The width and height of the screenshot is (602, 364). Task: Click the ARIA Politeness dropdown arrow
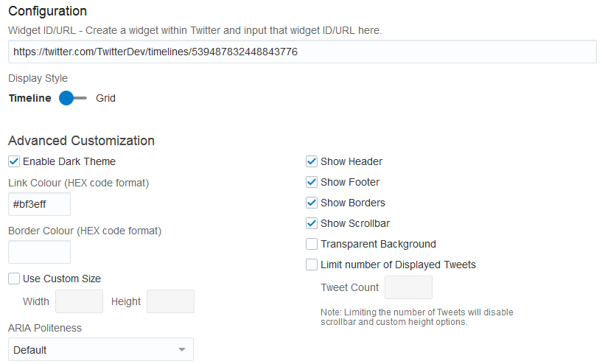point(182,350)
